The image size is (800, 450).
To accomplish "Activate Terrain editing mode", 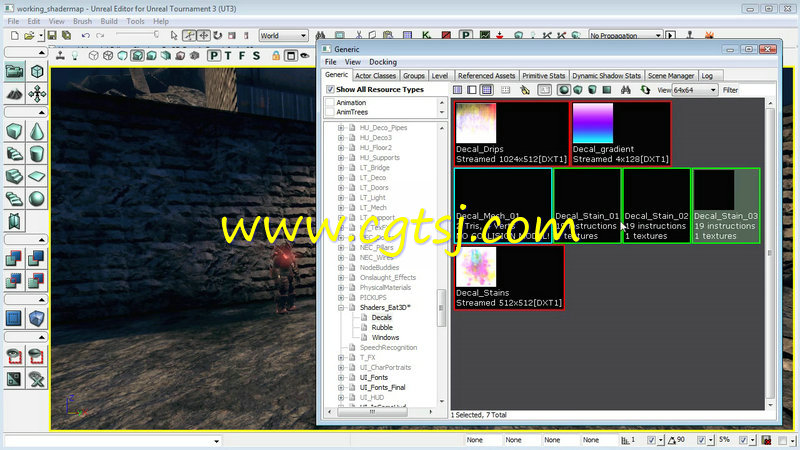I will click(14, 94).
